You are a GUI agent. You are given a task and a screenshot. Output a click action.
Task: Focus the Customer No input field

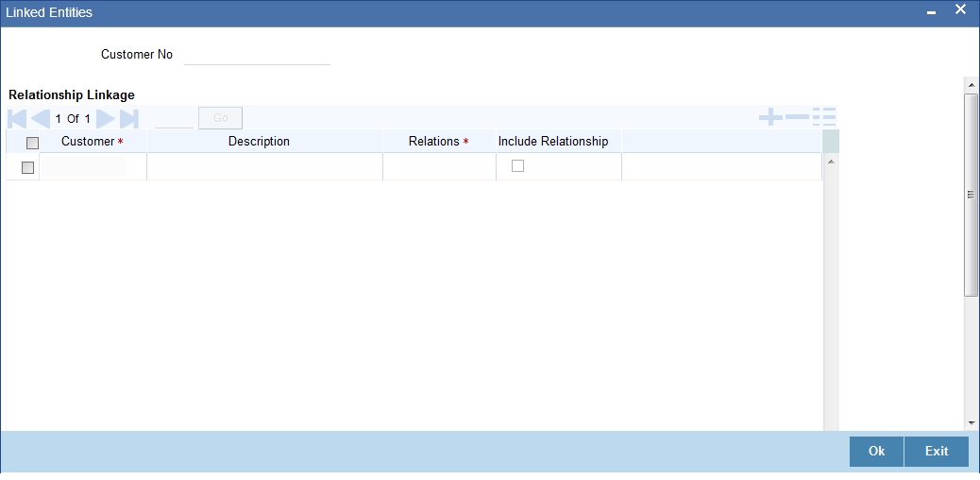(257, 55)
